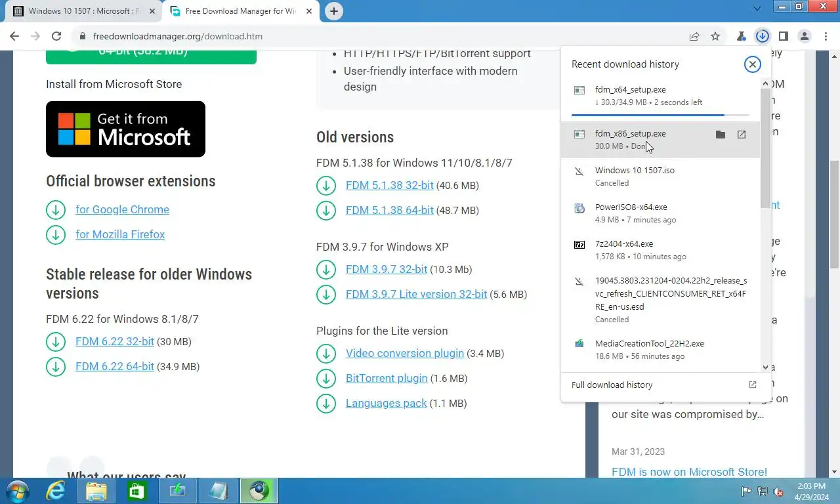Click download arrow icon beside Video conversion plugin
840x504 pixels.
click(326, 354)
